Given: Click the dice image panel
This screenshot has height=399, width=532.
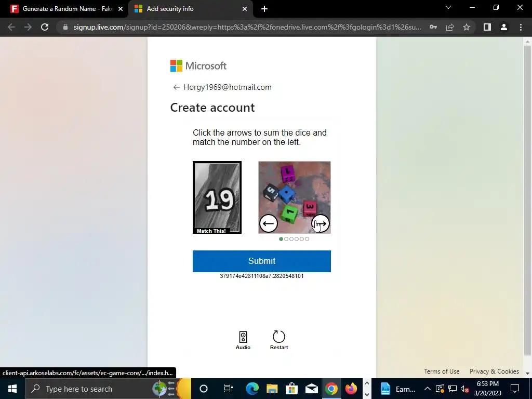Looking at the screenshot, I should click(295, 197).
